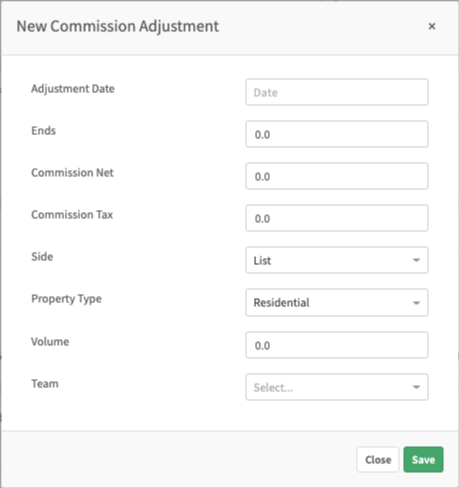Click the Team label text

[45, 384]
